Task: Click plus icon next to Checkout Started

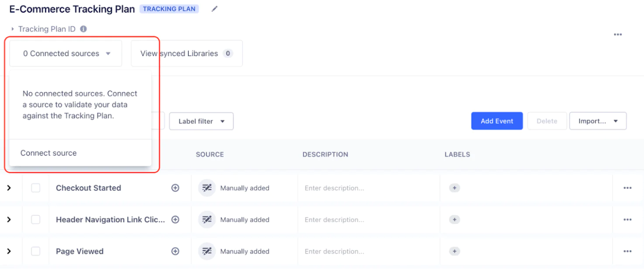Action: (x=175, y=188)
